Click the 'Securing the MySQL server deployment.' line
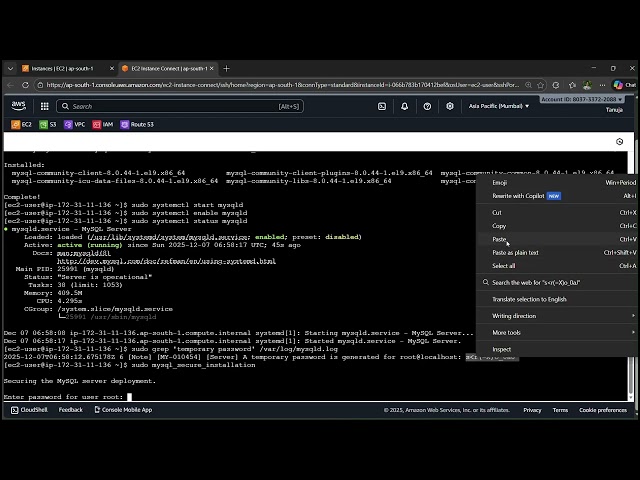The width and height of the screenshot is (640, 480). point(80,381)
